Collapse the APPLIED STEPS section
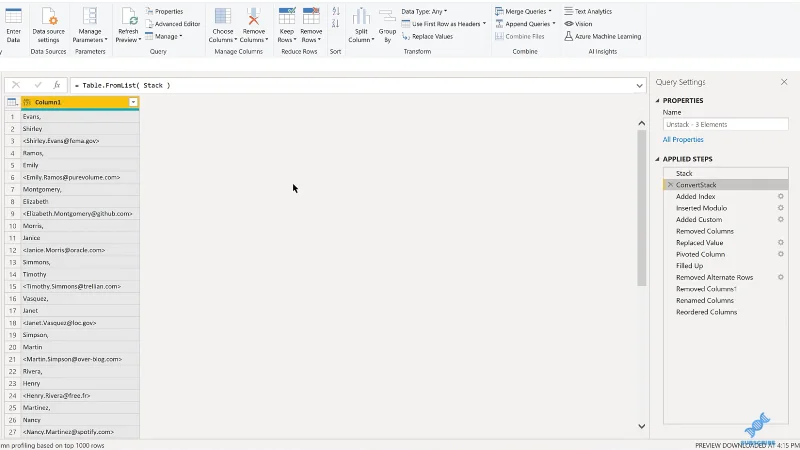Image resolution: width=800 pixels, height=450 pixels. click(657, 159)
